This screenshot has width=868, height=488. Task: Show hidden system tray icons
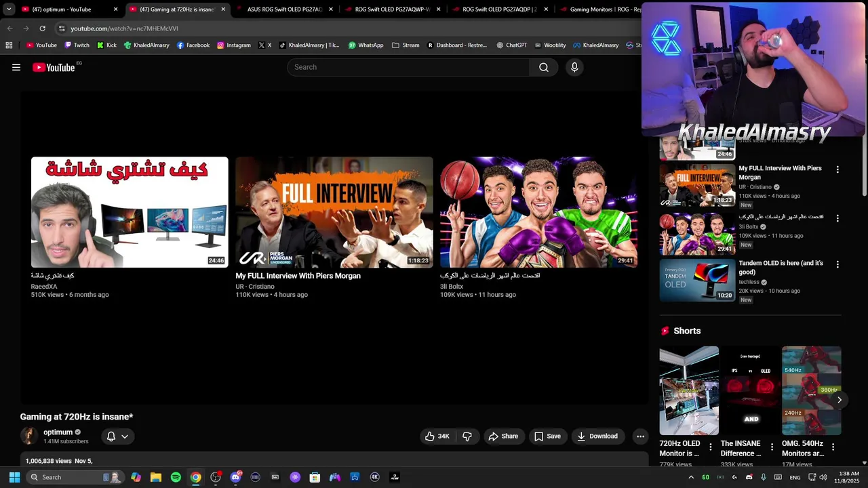click(x=691, y=477)
